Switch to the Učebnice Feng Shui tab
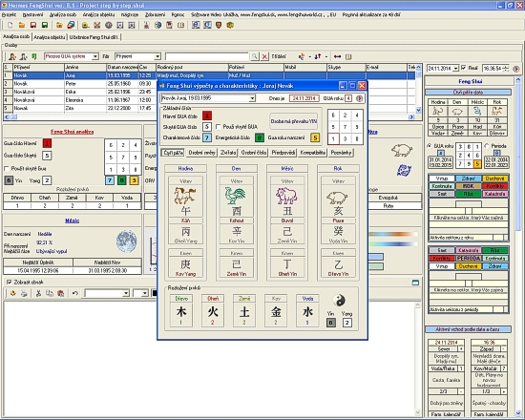Viewport: 525px width, 420px height. [94, 37]
